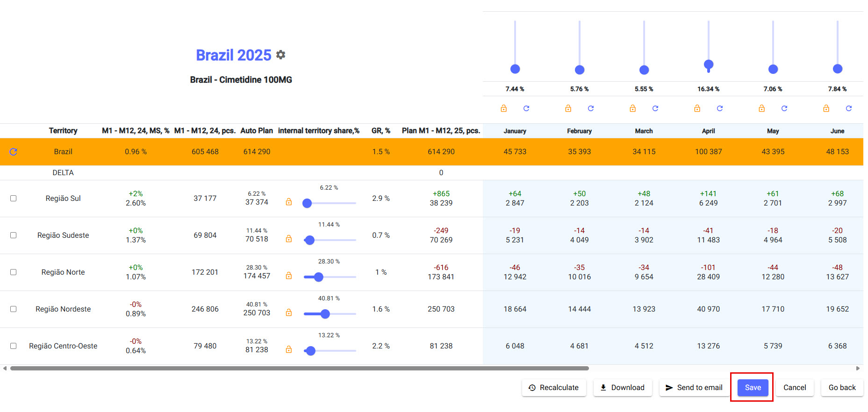
Task: Unlock the Região Centro-Oeste share lock
Action: click(x=289, y=349)
